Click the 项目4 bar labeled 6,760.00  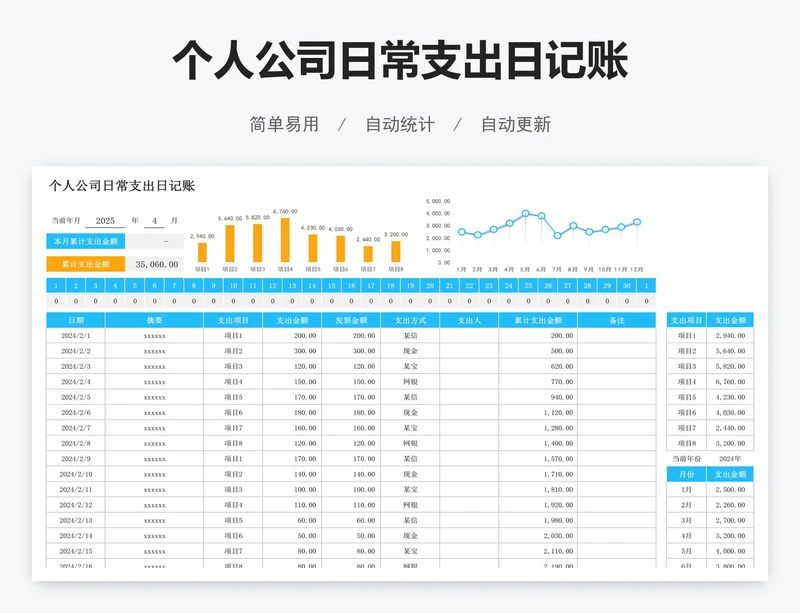pos(285,240)
